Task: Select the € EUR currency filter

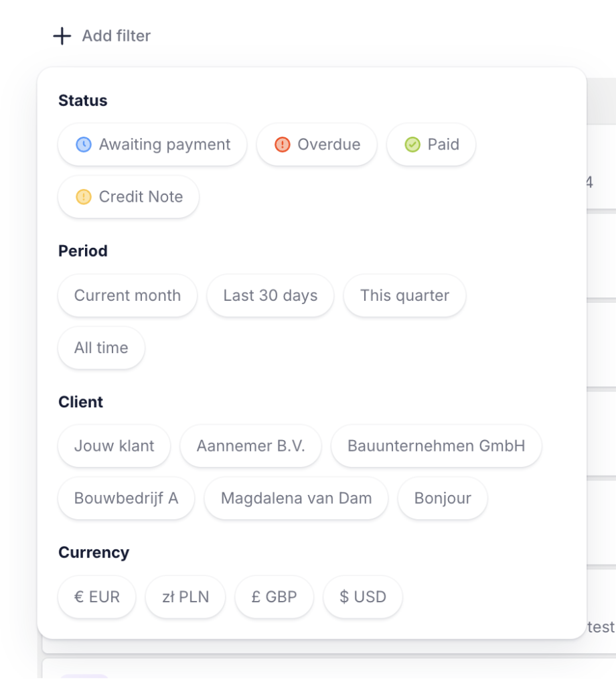Action: click(96, 597)
